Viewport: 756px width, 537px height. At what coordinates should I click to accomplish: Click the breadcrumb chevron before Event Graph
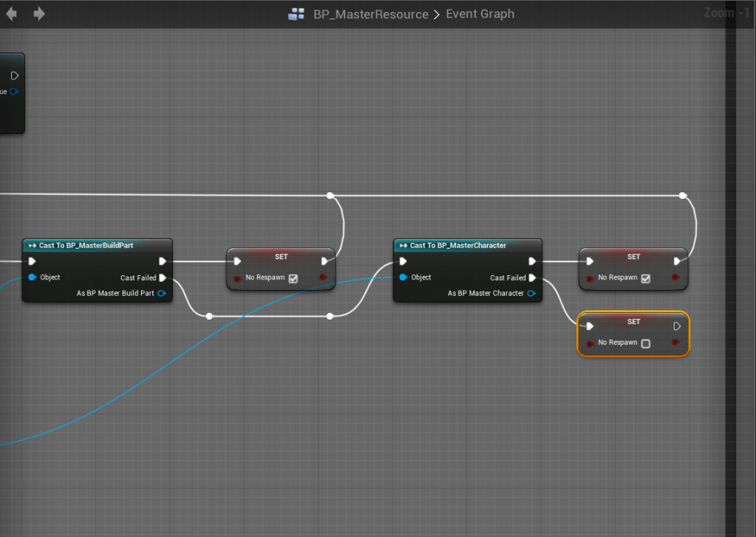[437, 14]
